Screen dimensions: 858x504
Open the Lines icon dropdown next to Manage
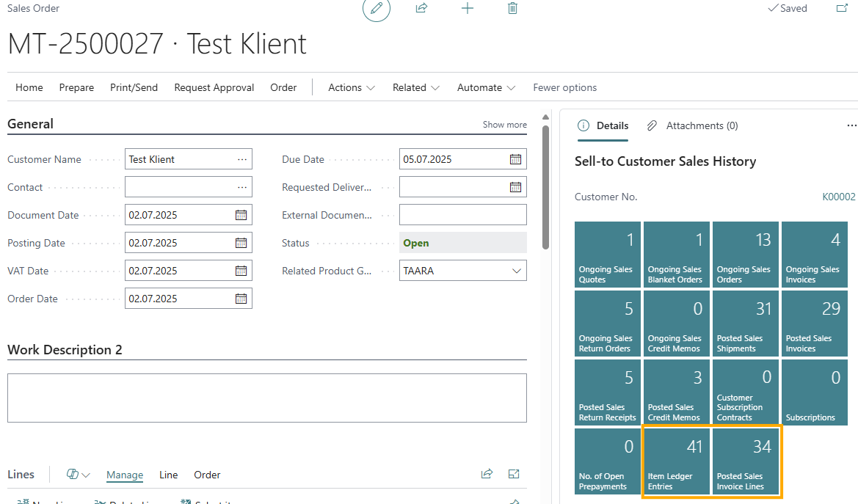coord(79,475)
